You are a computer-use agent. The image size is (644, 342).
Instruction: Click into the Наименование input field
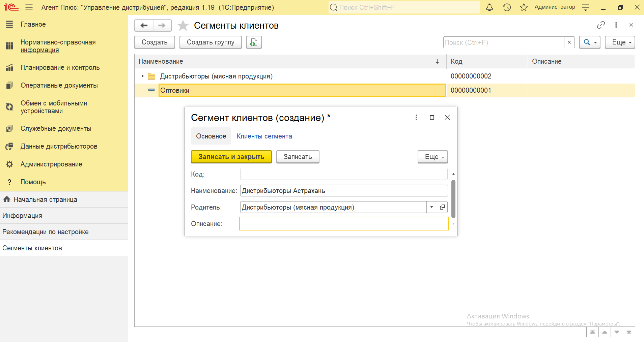[343, 191]
